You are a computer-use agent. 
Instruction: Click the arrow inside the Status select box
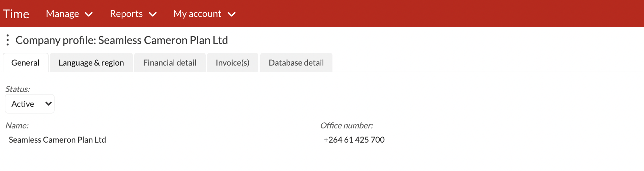click(48, 104)
